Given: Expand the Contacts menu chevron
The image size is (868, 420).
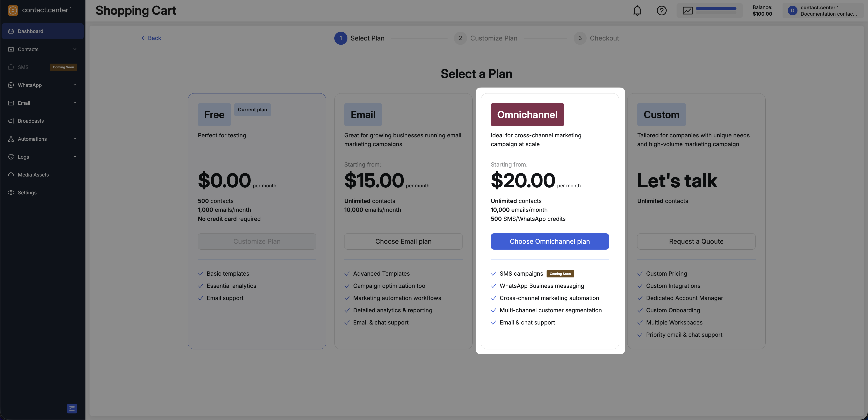Looking at the screenshot, I should pos(75,49).
